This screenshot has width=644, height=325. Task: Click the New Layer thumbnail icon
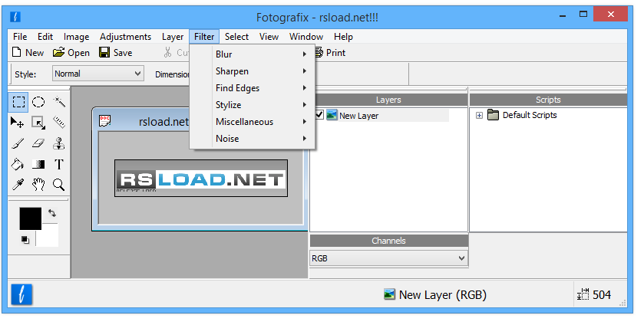(332, 115)
